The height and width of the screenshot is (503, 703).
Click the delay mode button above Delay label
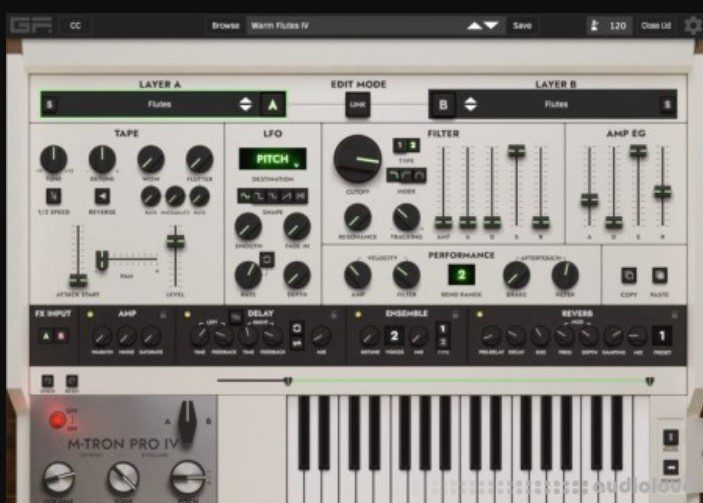(235, 317)
